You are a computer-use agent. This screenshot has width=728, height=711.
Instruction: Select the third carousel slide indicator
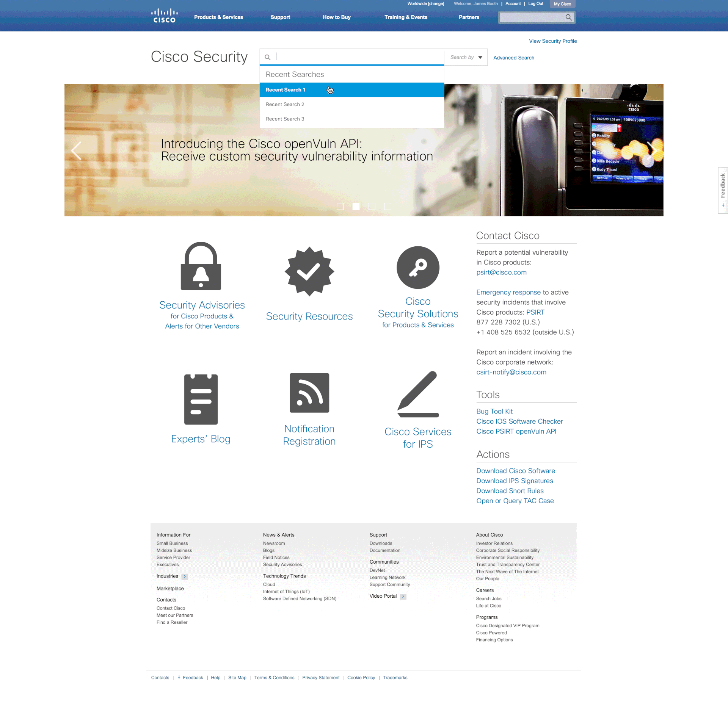[372, 206]
